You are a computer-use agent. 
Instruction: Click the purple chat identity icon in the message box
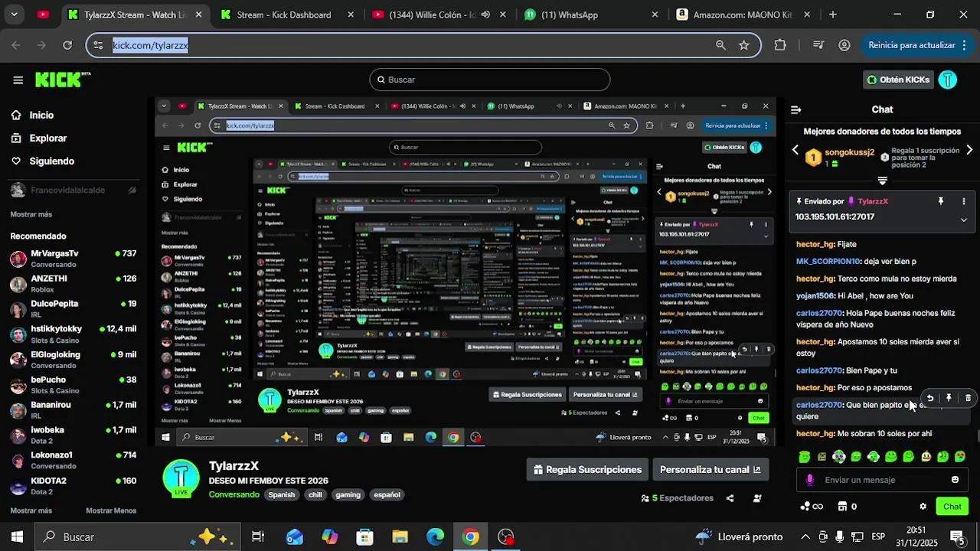pos(810,480)
